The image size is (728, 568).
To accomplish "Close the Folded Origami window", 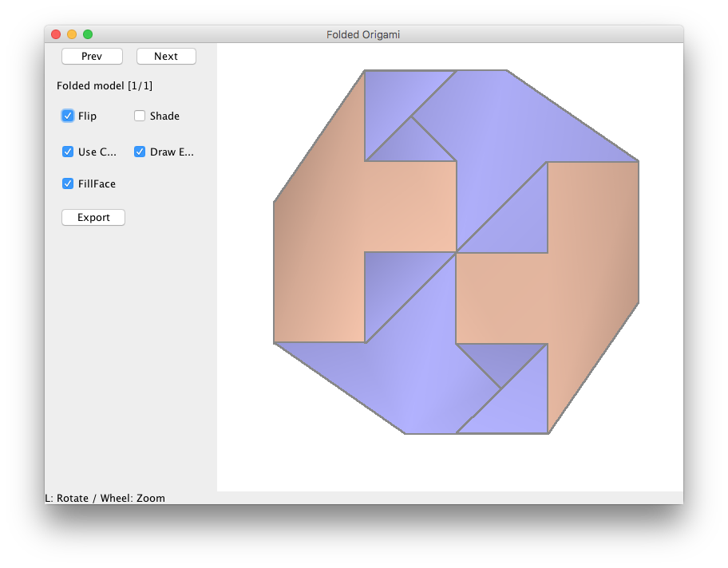I will pos(56,34).
